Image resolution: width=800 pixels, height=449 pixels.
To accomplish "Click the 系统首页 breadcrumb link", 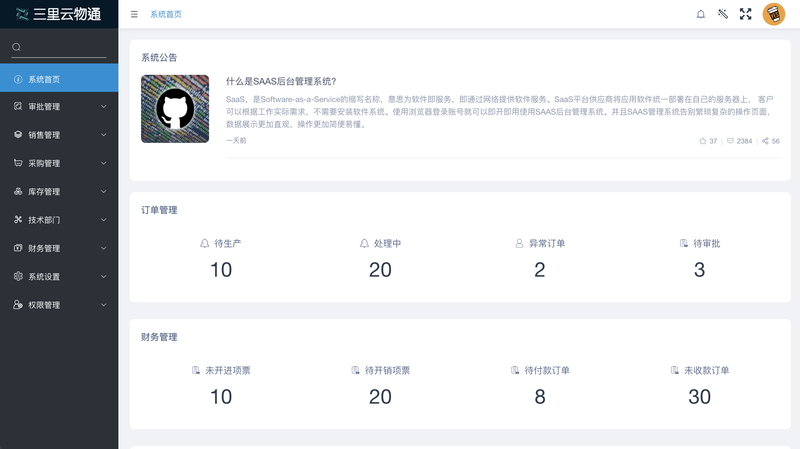I will (x=166, y=14).
